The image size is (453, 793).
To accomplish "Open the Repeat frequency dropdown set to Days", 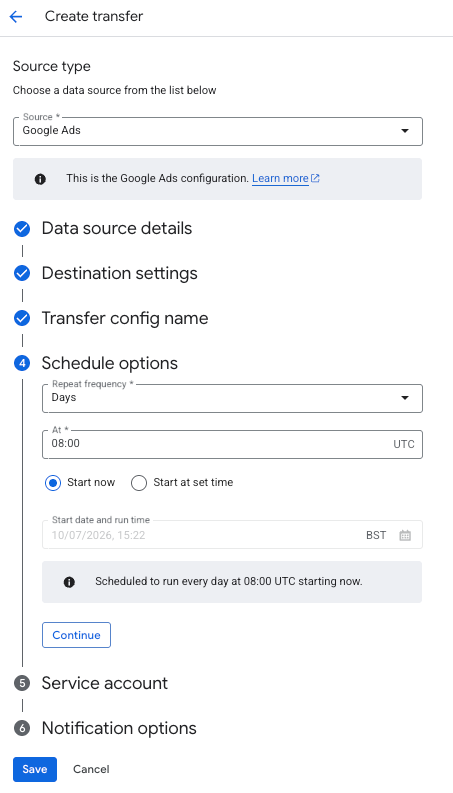I will tap(232, 399).
